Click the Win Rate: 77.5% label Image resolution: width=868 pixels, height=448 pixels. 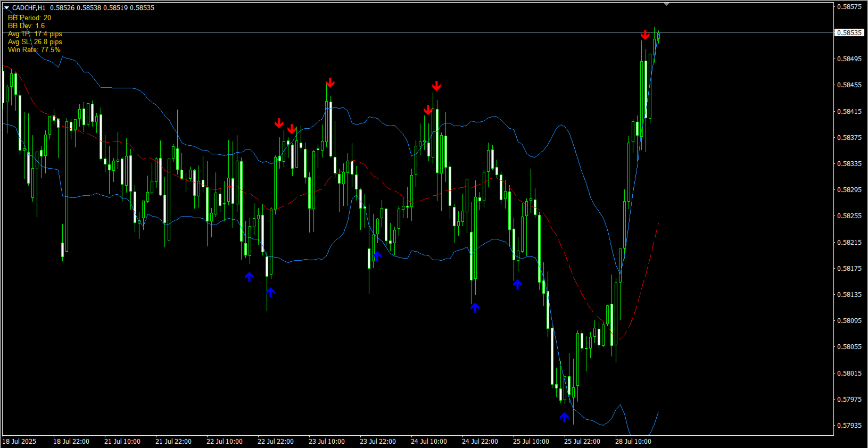(x=34, y=49)
